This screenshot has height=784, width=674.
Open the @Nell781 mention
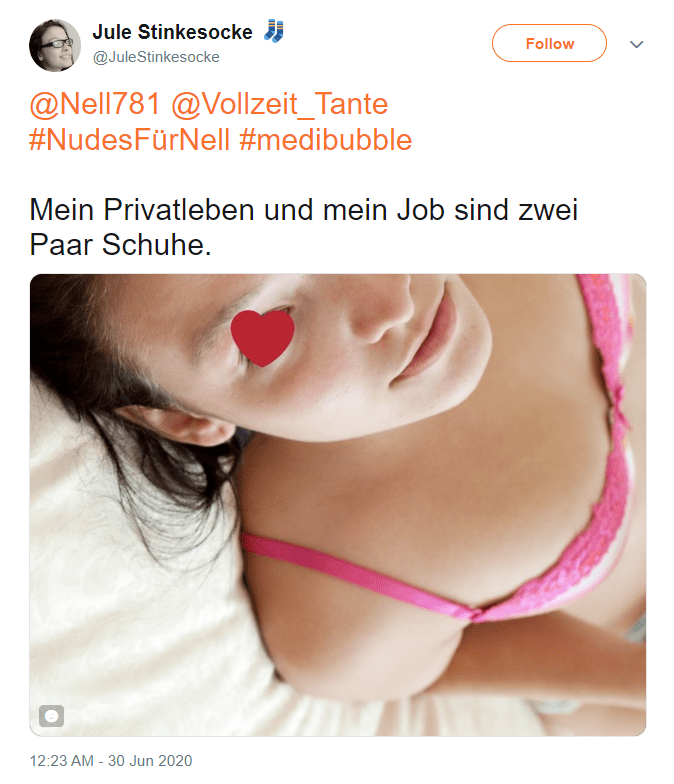(94, 104)
